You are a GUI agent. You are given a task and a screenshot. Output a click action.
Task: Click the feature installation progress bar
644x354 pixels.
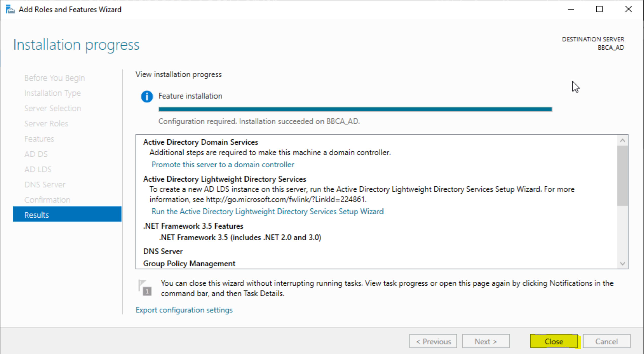pyautogui.click(x=355, y=109)
